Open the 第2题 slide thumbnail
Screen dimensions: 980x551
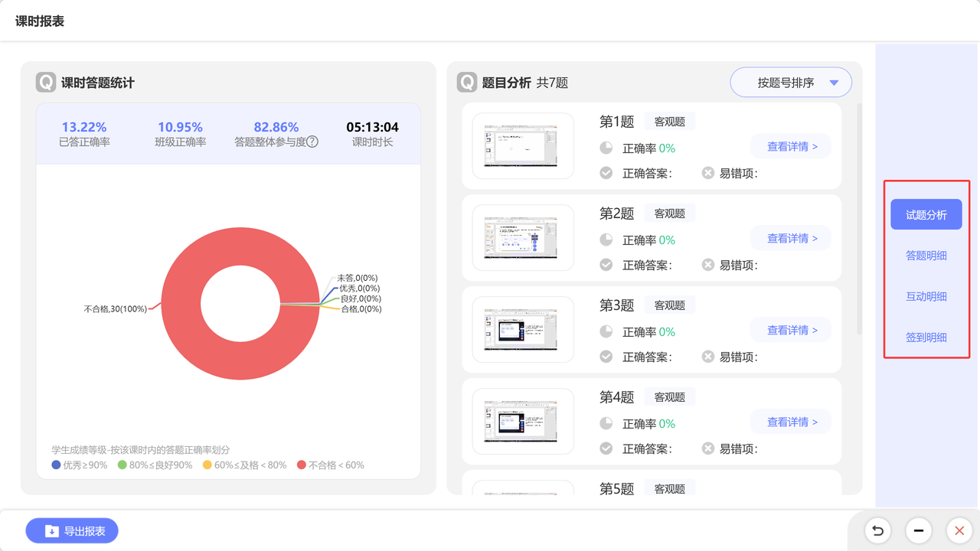523,237
